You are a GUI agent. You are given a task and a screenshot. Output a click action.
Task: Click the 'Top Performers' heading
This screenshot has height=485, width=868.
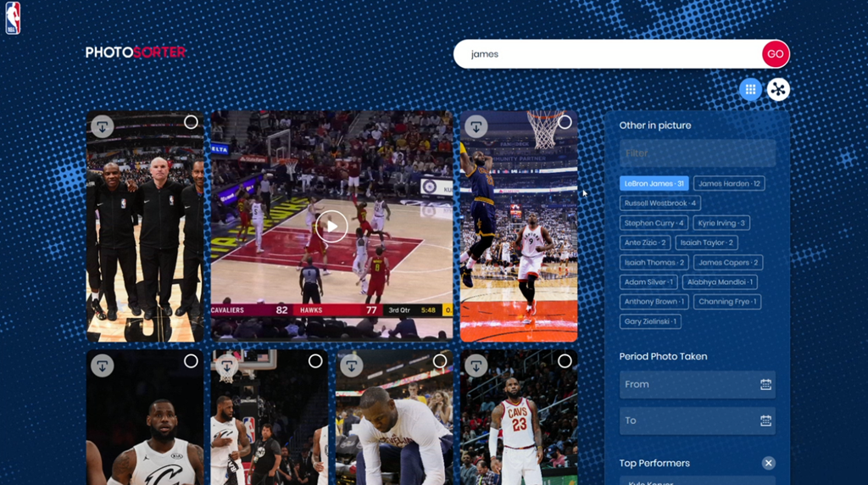[x=654, y=464]
